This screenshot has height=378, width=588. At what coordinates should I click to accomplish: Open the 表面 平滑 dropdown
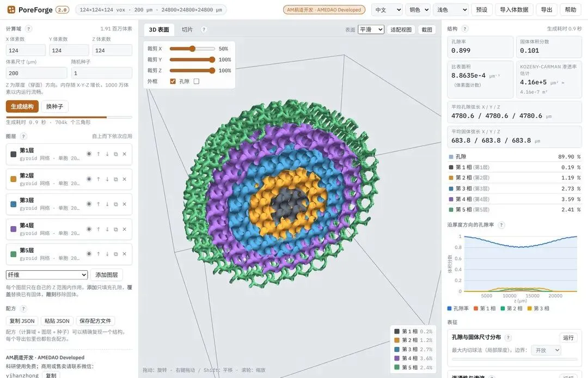(x=371, y=29)
